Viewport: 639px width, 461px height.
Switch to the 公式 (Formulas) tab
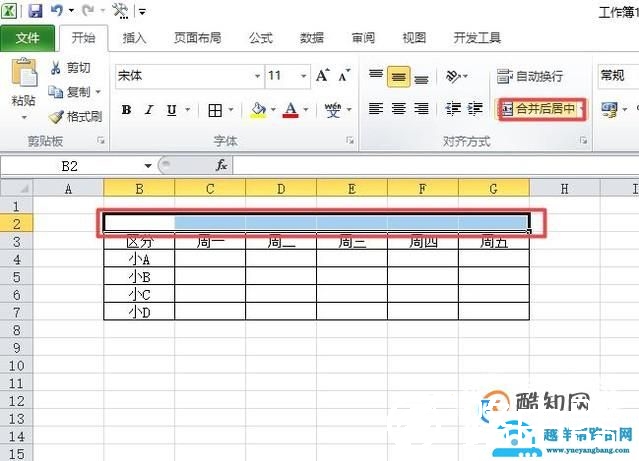point(261,38)
